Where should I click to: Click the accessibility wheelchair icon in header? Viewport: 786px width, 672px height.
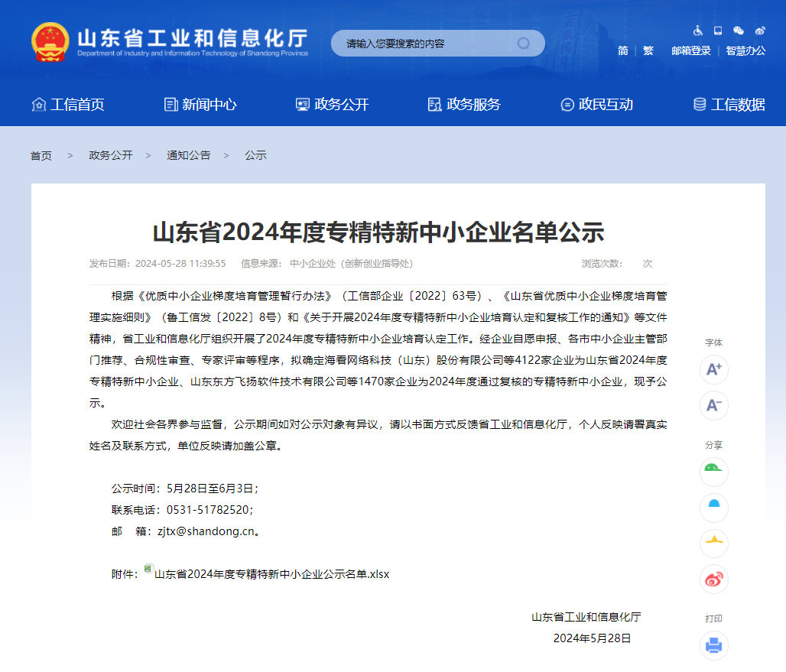[697, 31]
